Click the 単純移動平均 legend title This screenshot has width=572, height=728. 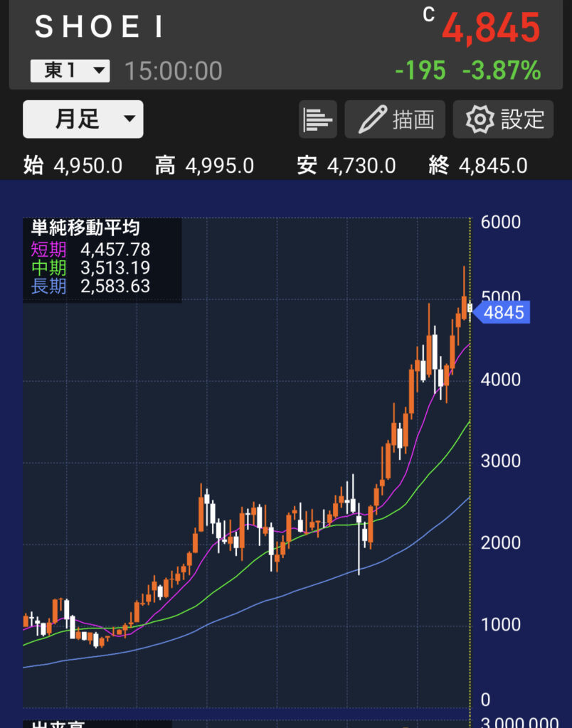85,228
